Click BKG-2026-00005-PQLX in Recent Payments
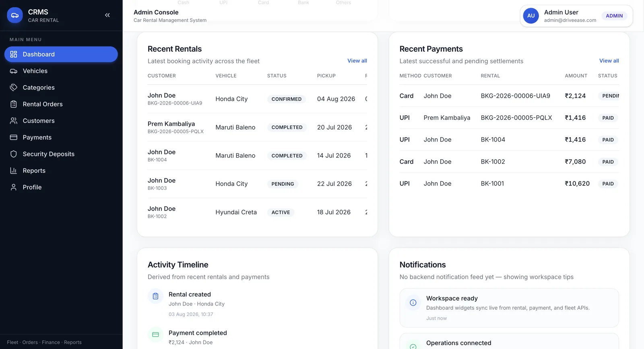This screenshot has height=349, width=644. click(516, 118)
